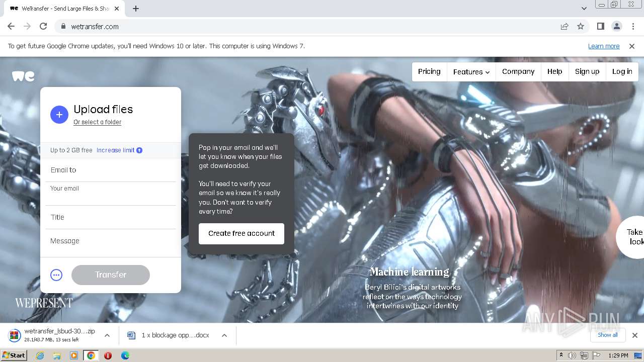Open Chrome three-dot menu
Image resolution: width=644 pixels, height=362 pixels.
pyautogui.click(x=632, y=26)
